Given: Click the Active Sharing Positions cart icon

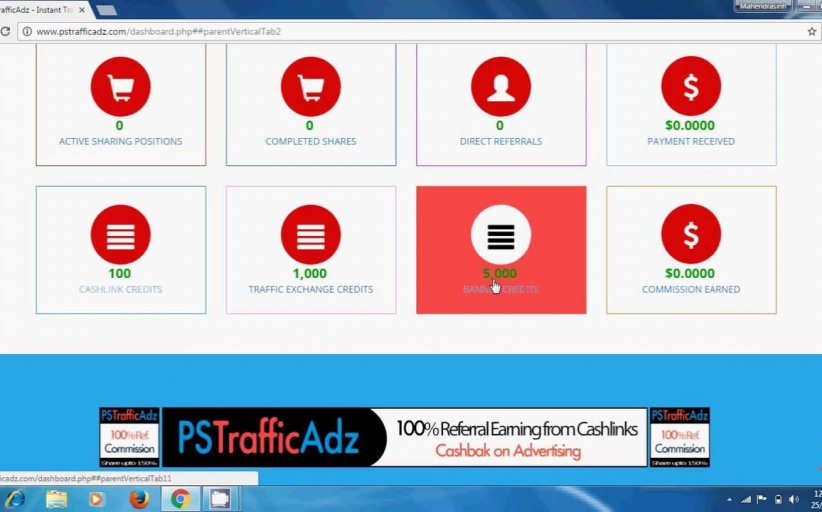Looking at the screenshot, I should pos(120,86).
